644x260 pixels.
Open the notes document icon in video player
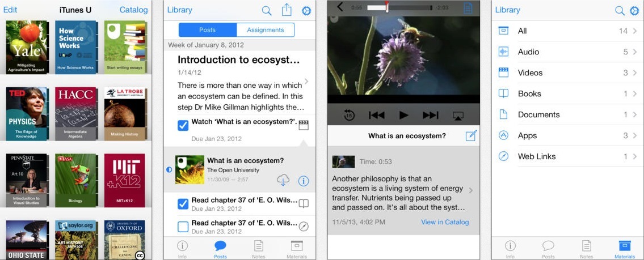[x=468, y=8]
